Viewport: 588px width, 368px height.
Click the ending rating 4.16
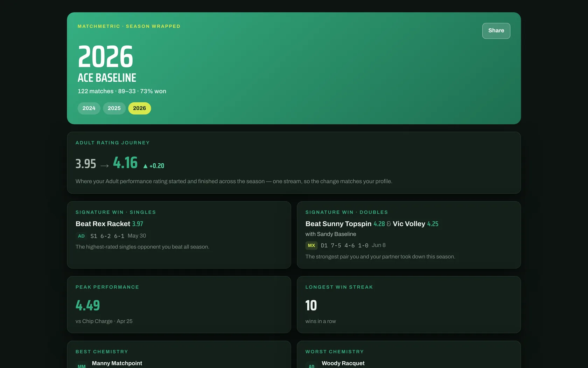(x=125, y=163)
